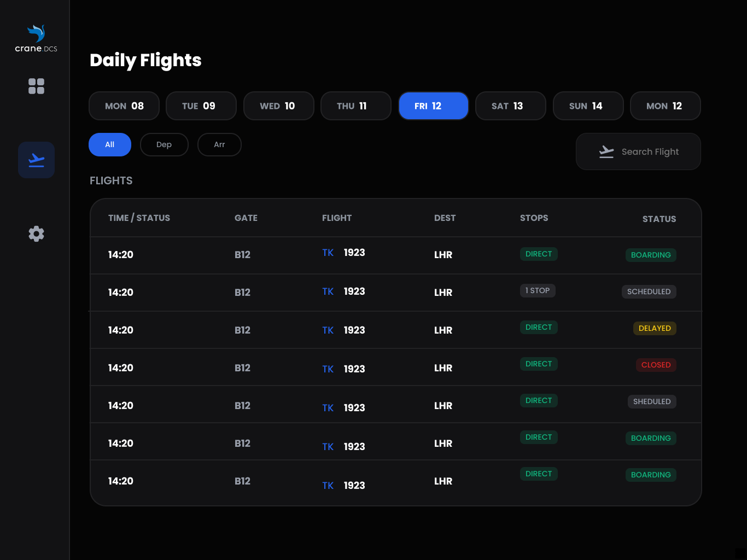Click the DEST column header
The height and width of the screenshot is (560, 747).
click(x=445, y=218)
